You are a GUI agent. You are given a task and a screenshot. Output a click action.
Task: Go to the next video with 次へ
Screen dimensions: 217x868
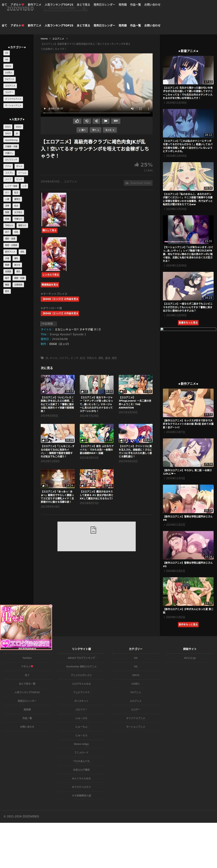click(x=95, y=130)
